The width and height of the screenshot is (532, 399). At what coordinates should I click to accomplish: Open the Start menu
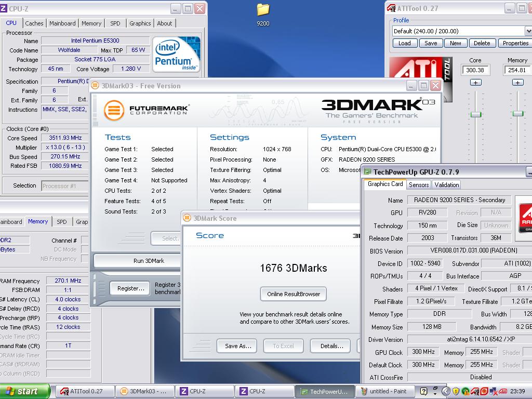point(25,391)
